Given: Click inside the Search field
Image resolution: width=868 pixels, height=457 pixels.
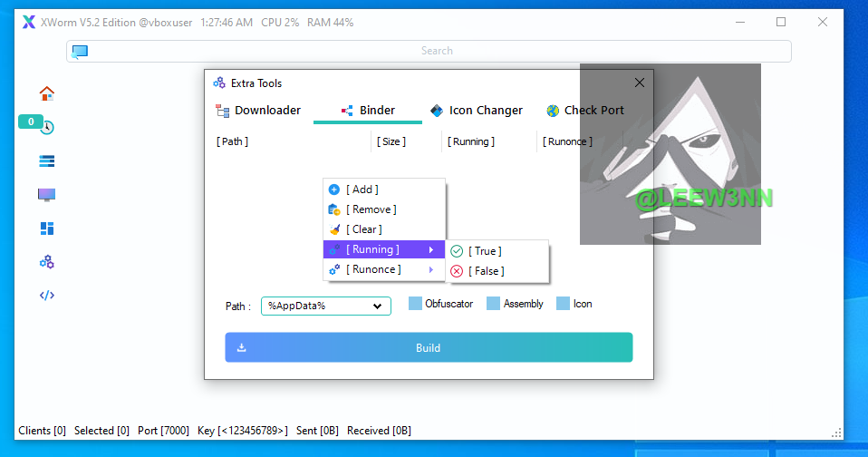Looking at the screenshot, I should 437,52.
